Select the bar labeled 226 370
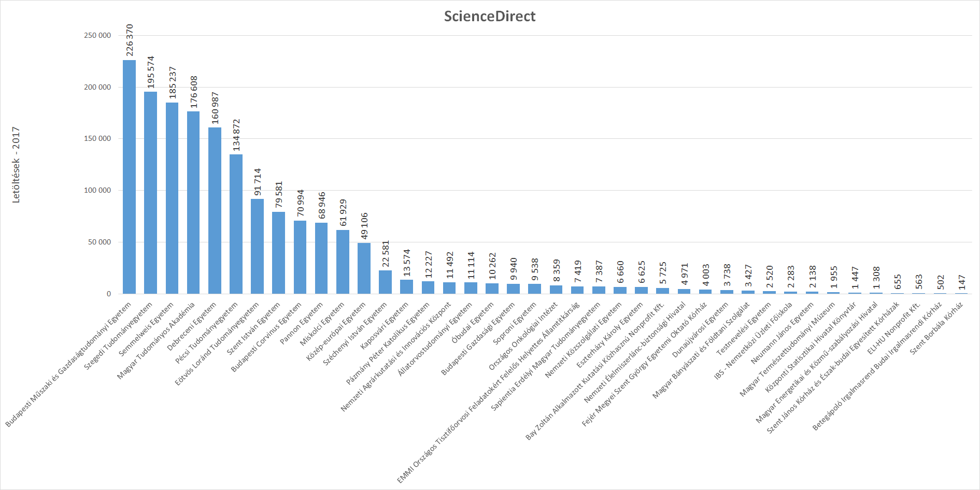Viewport: 980px width, 490px height. [129, 177]
